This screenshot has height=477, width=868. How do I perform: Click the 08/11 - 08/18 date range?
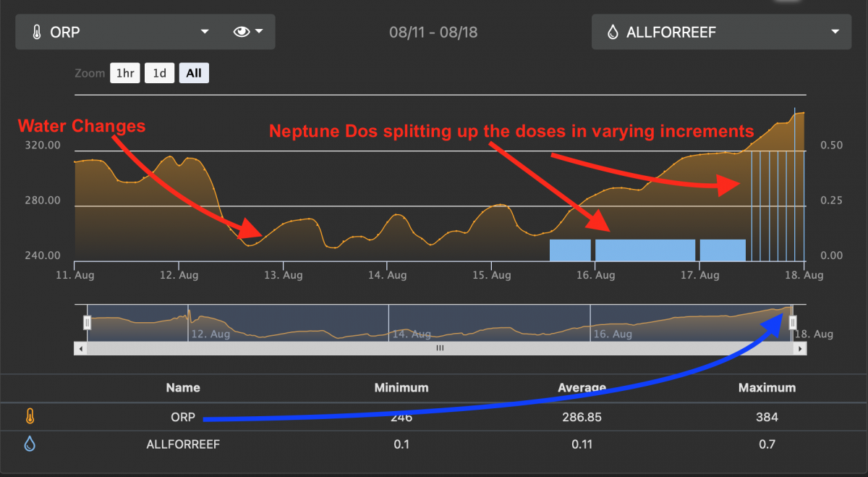pyautogui.click(x=433, y=33)
